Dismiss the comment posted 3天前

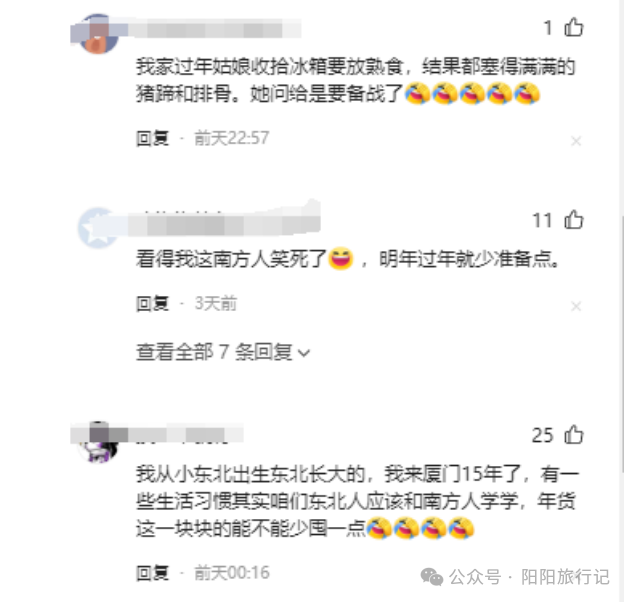(x=576, y=306)
